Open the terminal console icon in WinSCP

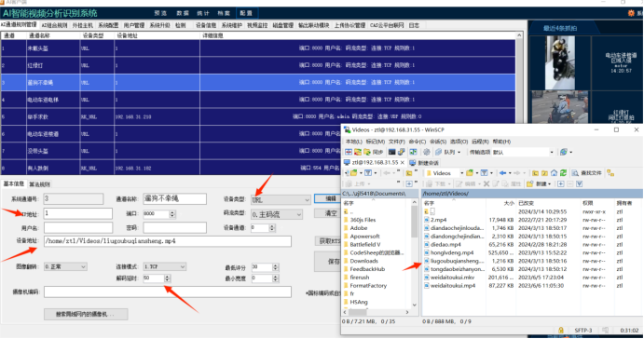pyautogui.click(x=391, y=152)
